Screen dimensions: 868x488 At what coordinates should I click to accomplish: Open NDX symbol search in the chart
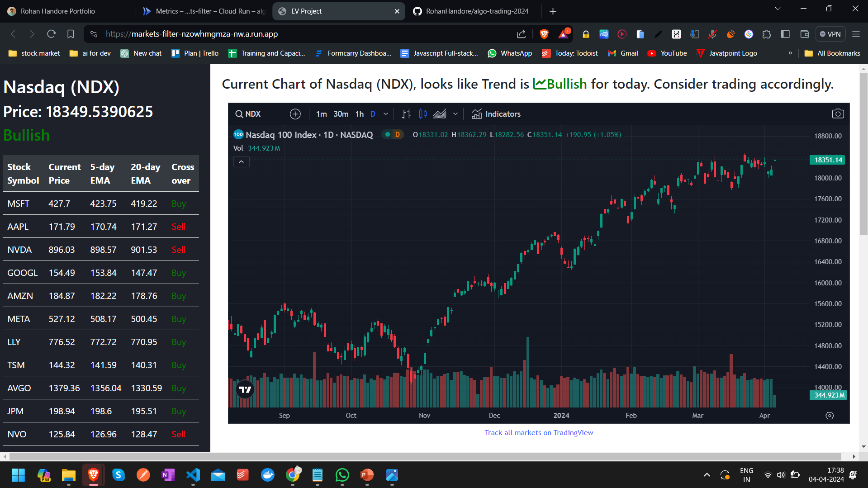248,114
